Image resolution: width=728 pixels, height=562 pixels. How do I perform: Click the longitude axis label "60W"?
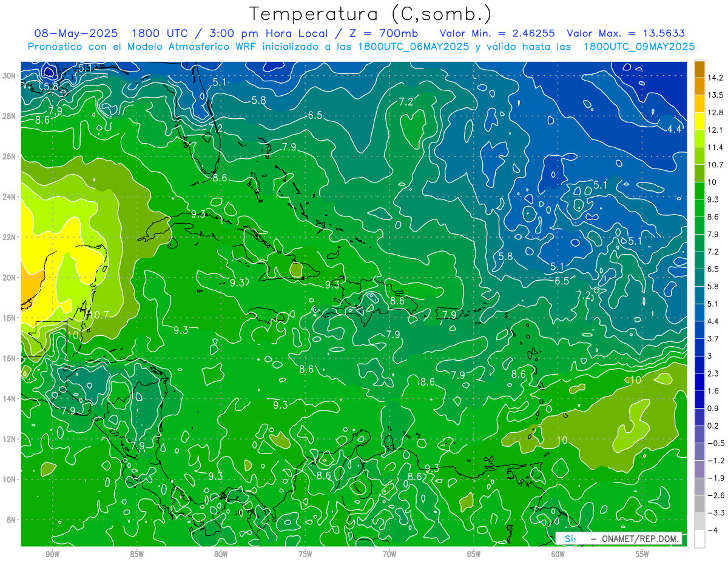click(x=558, y=555)
